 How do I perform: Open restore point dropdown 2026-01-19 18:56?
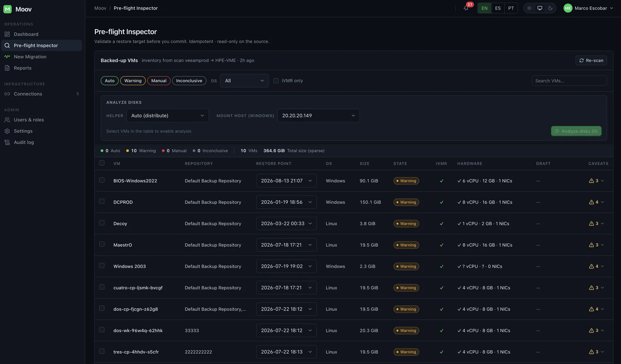(x=286, y=202)
